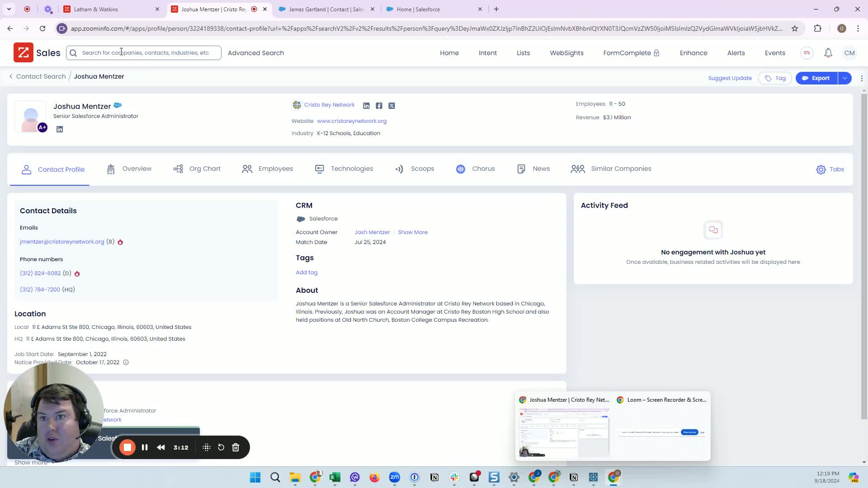Open the notifications bell
This screenshot has height=488, width=868.
[828, 53]
